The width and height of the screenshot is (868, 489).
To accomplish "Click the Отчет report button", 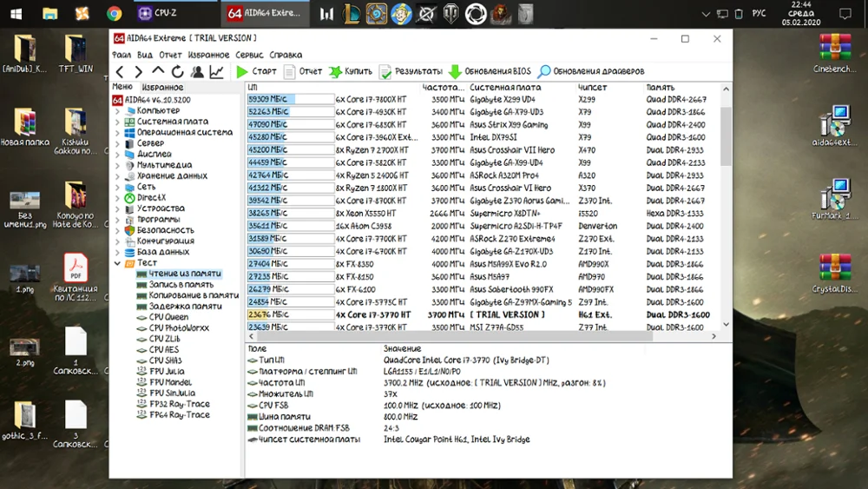I will pos(303,71).
